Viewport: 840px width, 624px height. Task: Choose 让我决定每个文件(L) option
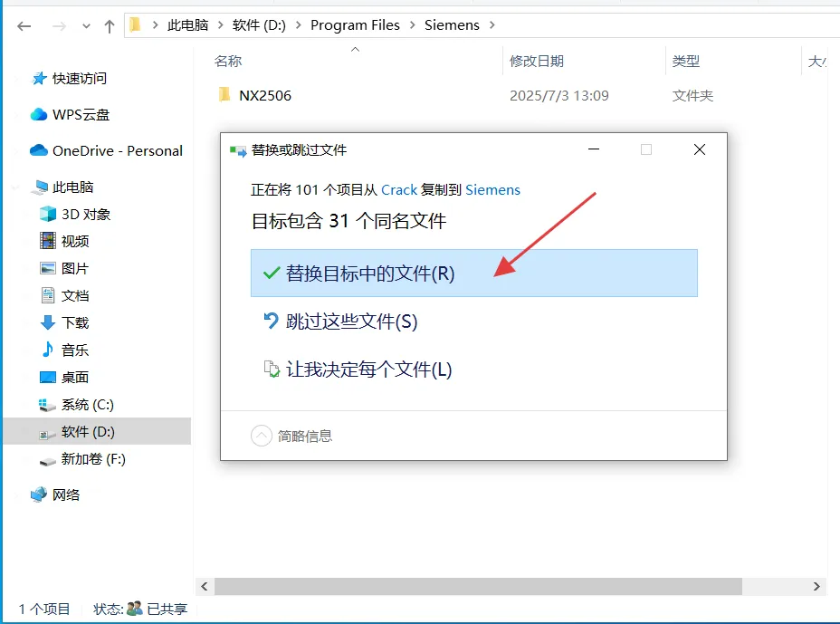[x=474, y=369]
